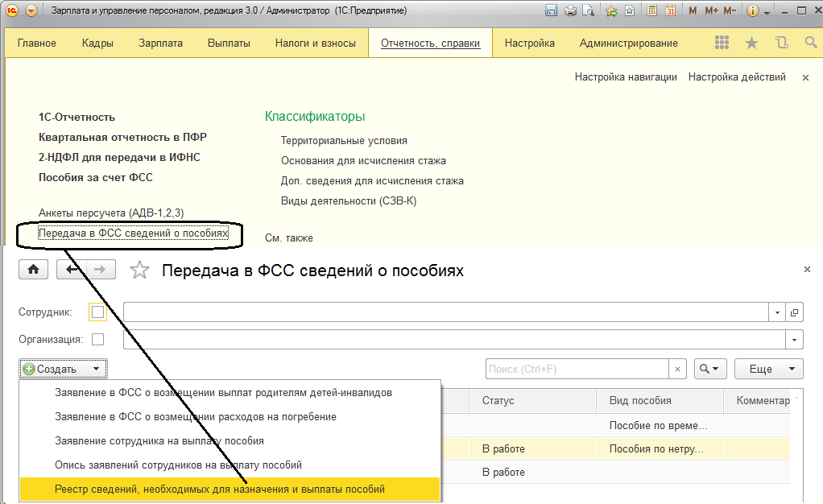Switch to the Зарплата section tab
The image size is (823, 504).
pyautogui.click(x=160, y=43)
